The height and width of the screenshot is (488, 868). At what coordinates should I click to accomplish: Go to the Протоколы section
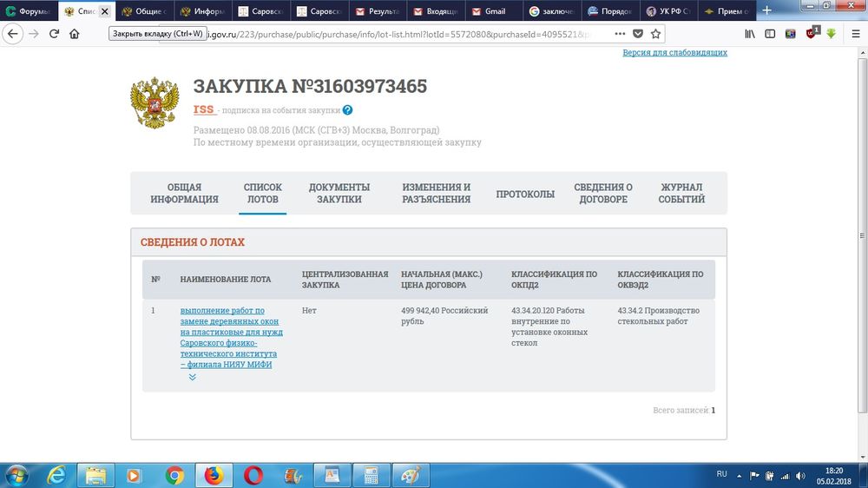(x=525, y=194)
